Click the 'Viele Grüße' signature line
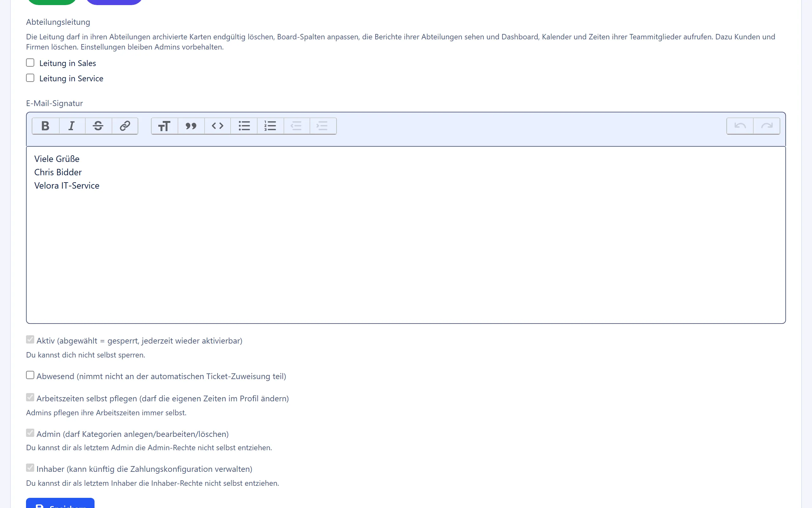Image resolution: width=812 pixels, height=508 pixels. tap(57, 159)
